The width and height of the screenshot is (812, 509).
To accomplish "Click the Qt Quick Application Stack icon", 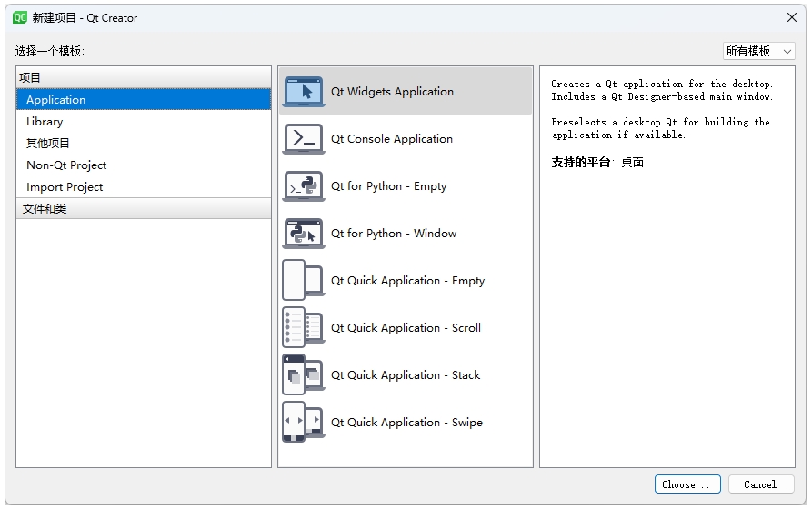I will click(x=304, y=374).
